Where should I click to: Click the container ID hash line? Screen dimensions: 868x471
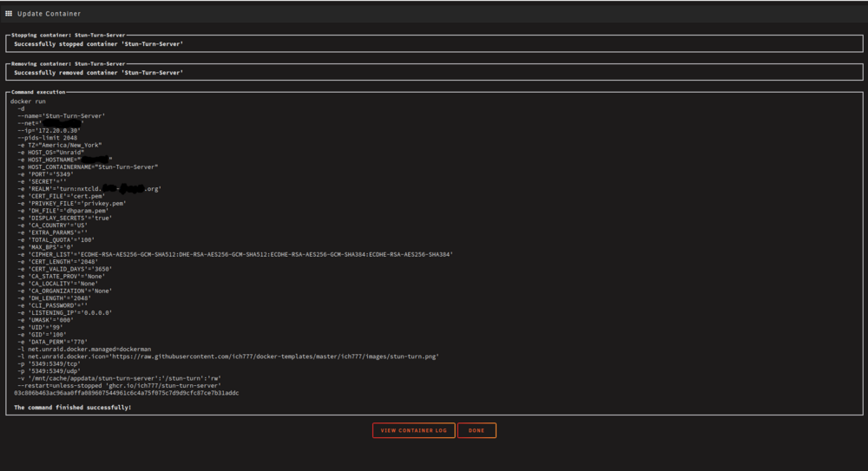coord(126,393)
